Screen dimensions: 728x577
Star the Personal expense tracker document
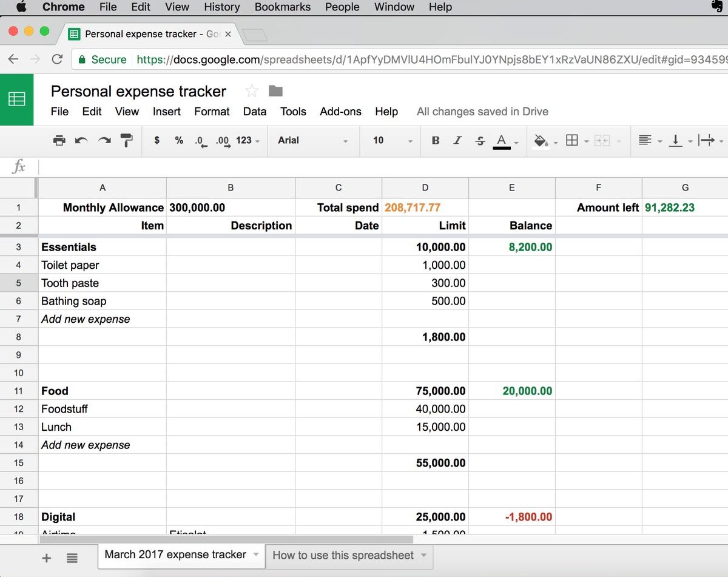click(x=252, y=91)
